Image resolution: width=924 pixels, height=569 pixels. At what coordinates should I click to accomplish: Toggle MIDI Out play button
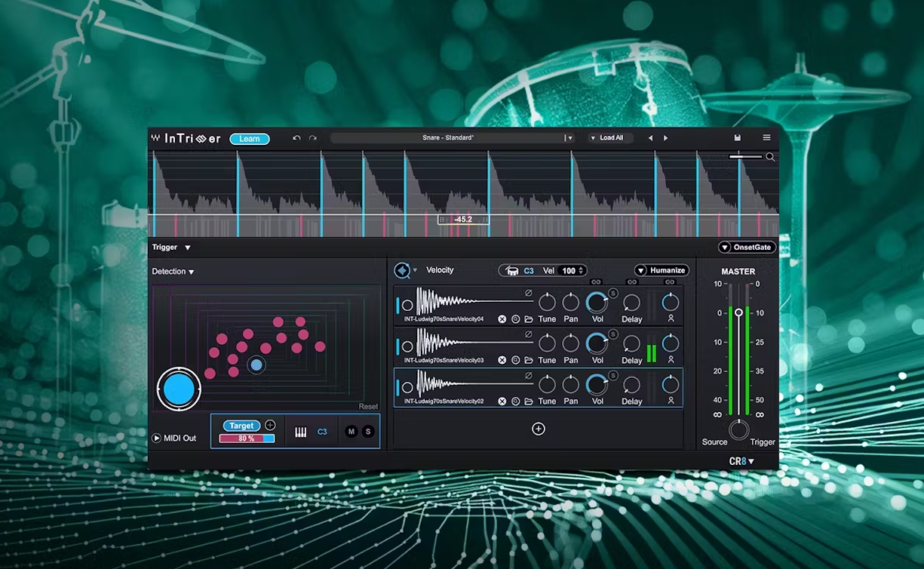(157, 438)
